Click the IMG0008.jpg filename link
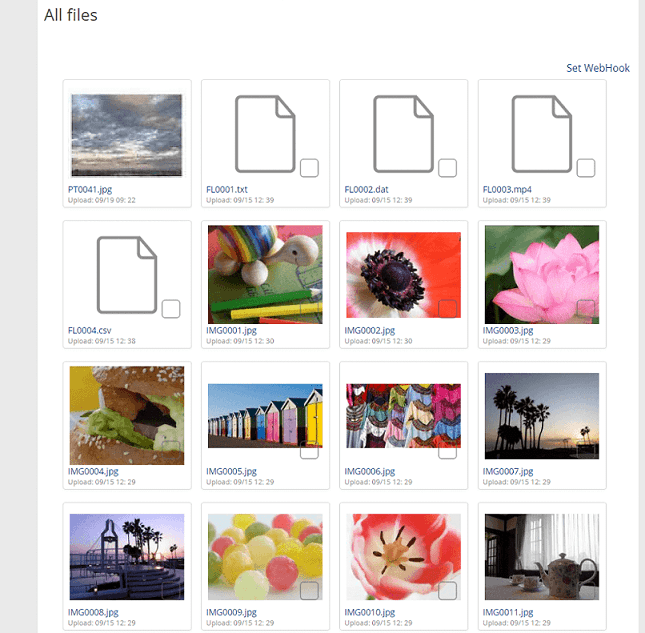 (x=93, y=612)
